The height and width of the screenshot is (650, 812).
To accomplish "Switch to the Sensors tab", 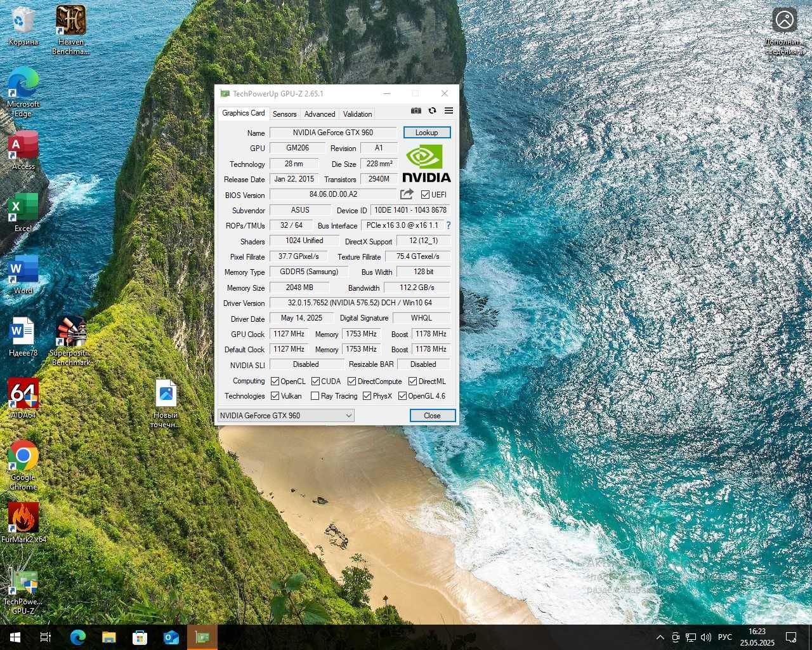I will (x=284, y=114).
